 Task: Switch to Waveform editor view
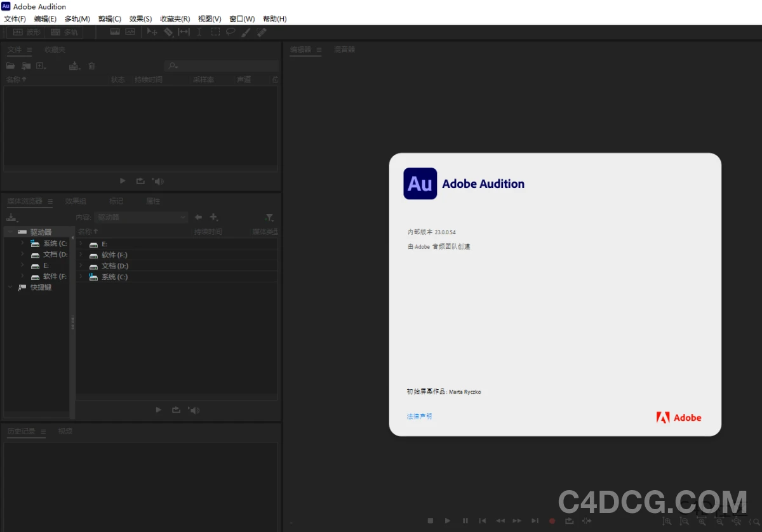tap(29, 32)
